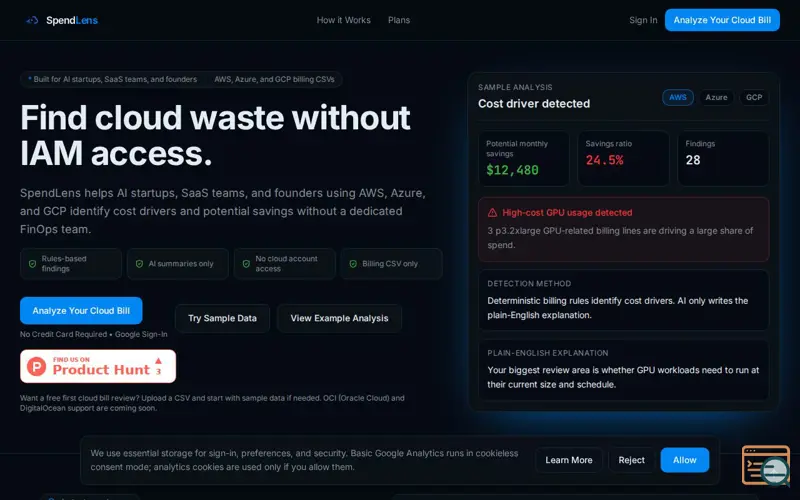Click the Findings count 28
The width and height of the screenshot is (800, 500).
tap(693, 160)
